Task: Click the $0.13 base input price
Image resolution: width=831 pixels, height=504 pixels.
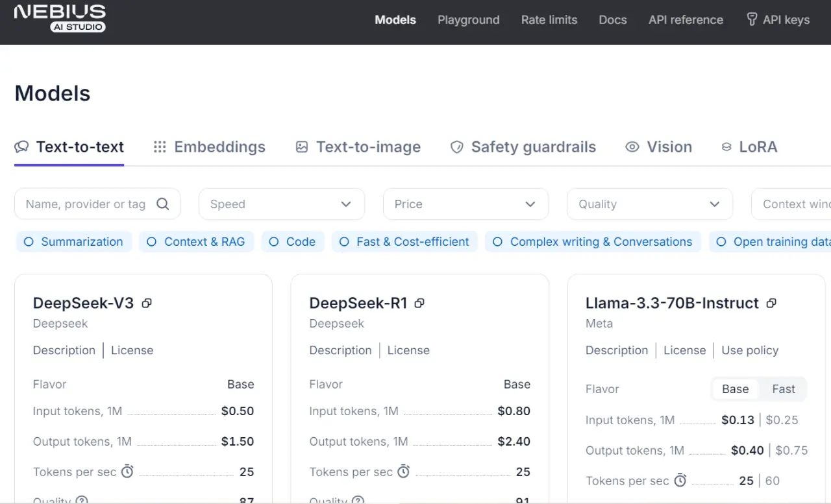Action: coord(738,420)
